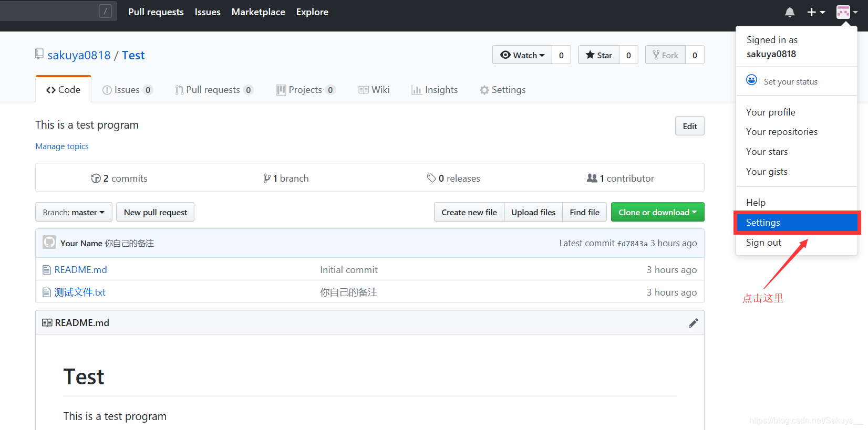Screen dimensions: 868x430
Task: Expand the Branch: master dropdown
Action: [74, 212]
